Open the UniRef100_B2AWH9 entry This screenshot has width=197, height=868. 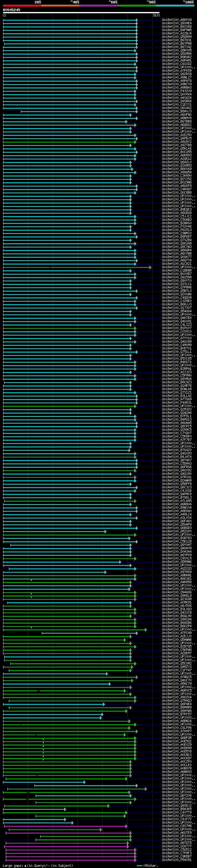(x=177, y=481)
